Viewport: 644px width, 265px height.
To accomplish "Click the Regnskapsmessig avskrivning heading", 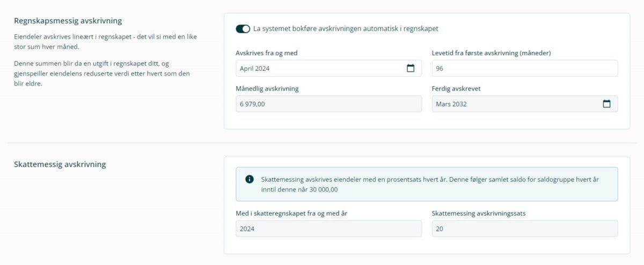I will (68, 21).
